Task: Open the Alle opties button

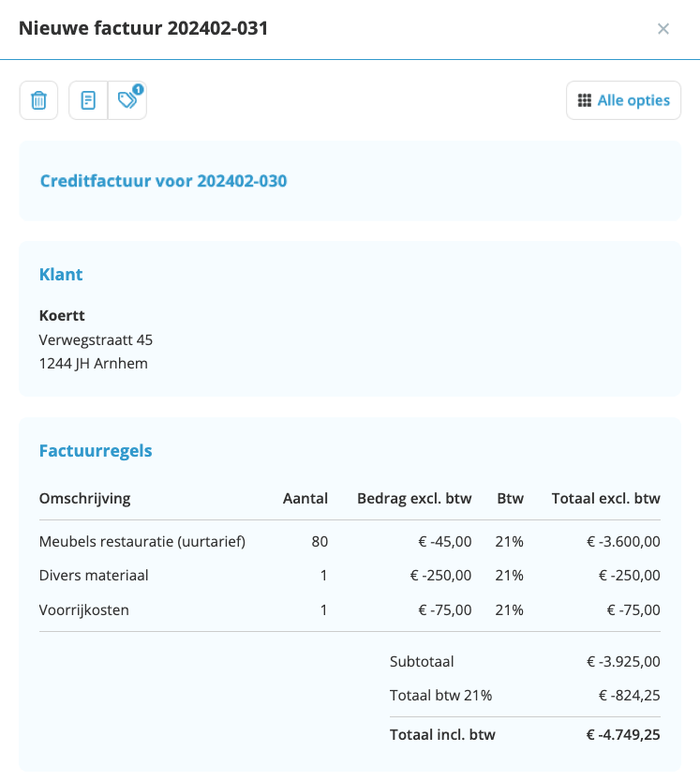Action: [624, 100]
